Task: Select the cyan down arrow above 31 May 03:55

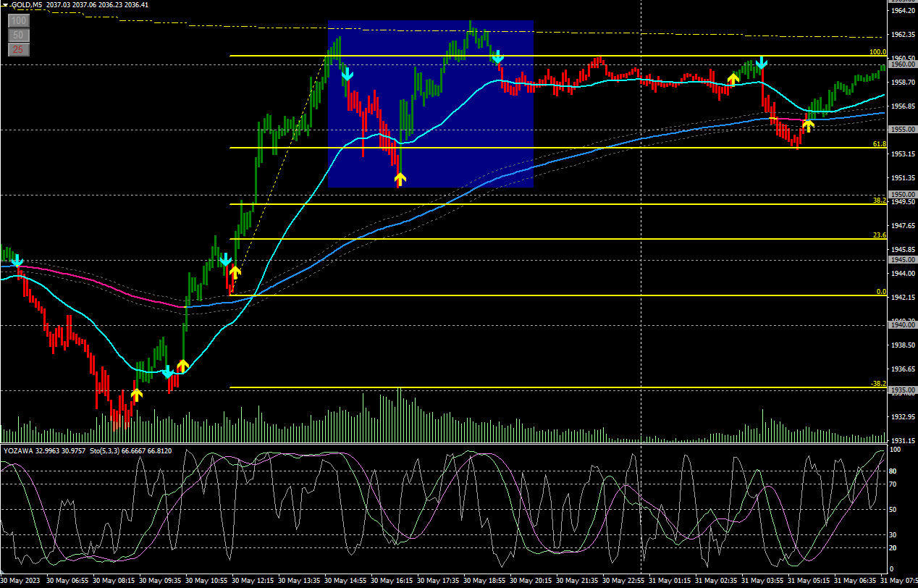Action: pyautogui.click(x=761, y=64)
